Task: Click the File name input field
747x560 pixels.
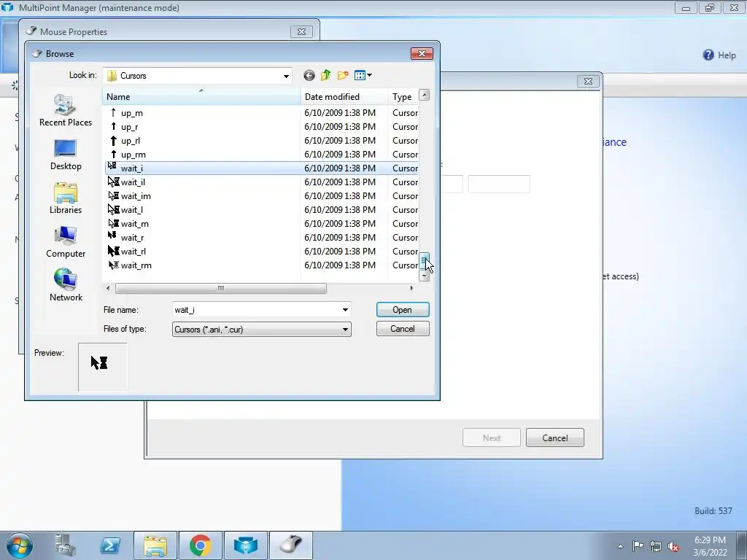Action: tap(257, 310)
